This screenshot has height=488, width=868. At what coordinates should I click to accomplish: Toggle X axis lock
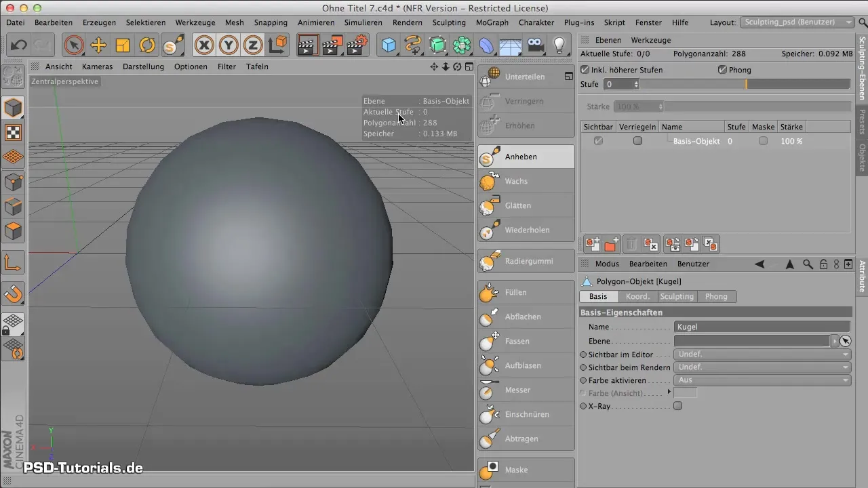203,45
